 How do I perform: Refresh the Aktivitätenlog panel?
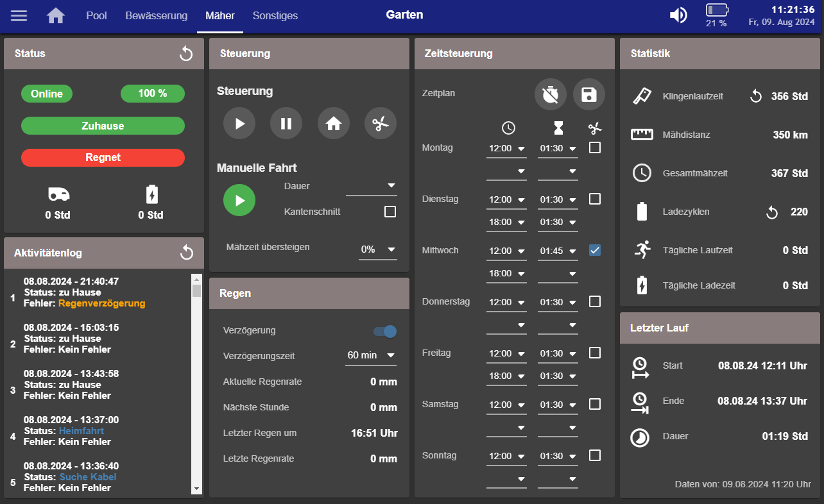[186, 253]
